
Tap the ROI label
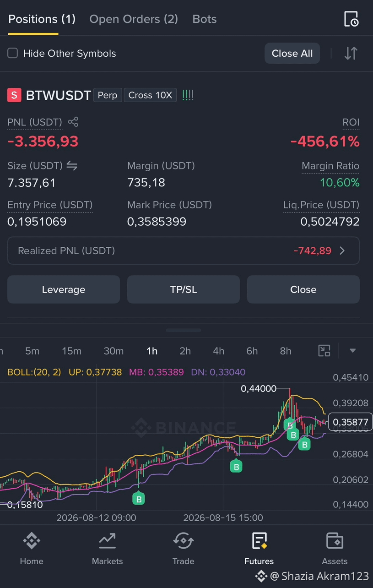point(351,122)
